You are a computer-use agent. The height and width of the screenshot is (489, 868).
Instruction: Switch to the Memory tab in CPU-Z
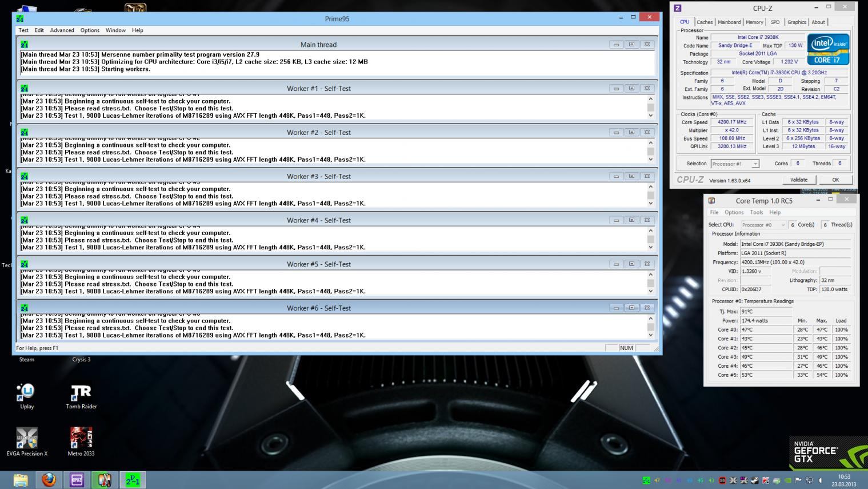click(x=754, y=22)
